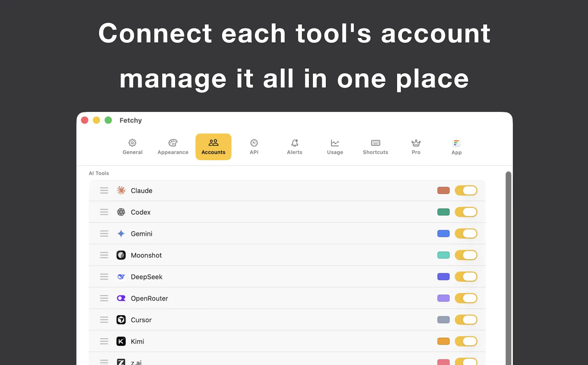Select the DeepSeek row label

coord(147,277)
